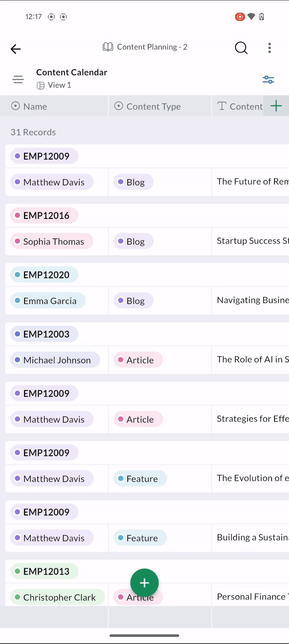Open the EMP12016 record group

click(45, 216)
